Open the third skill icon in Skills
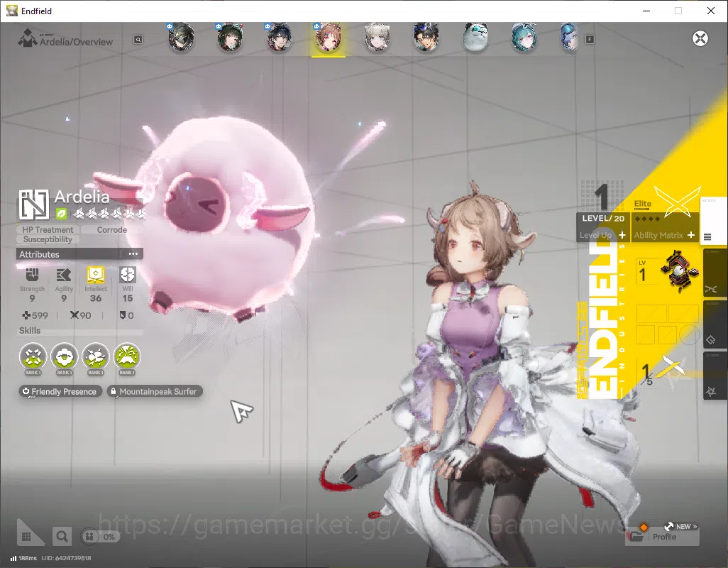Viewport: 728px width, 568px height. point(96,356)
